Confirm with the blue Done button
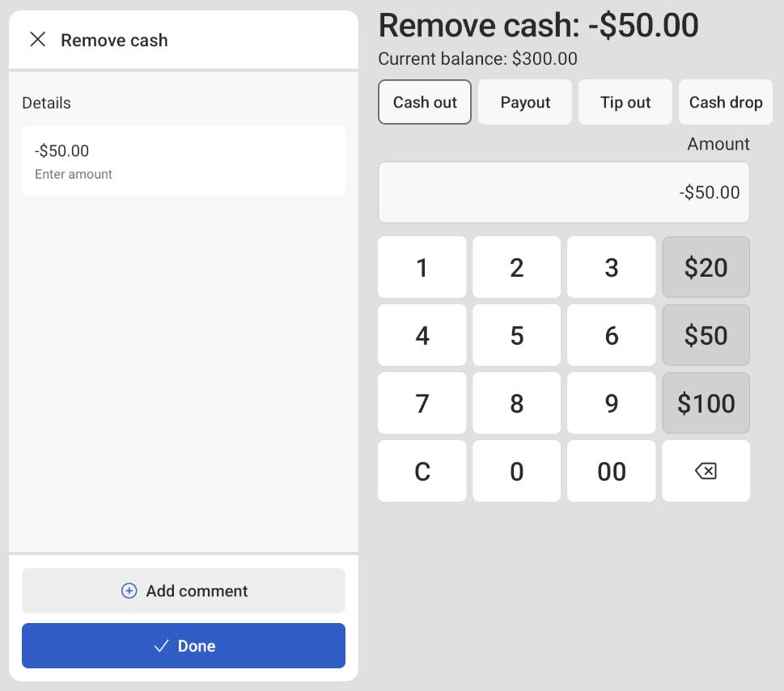 pyautogui.click(x=184, y=646)
